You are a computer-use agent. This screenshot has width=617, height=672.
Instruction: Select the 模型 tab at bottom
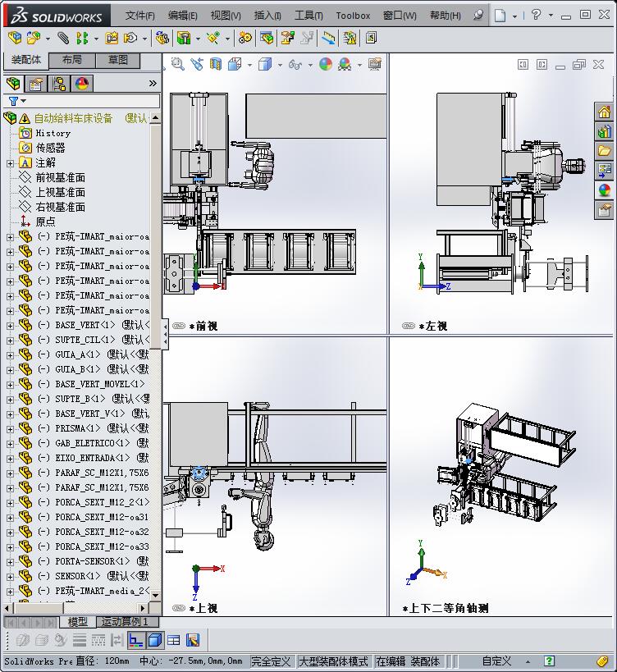click(x=78, y=621)
